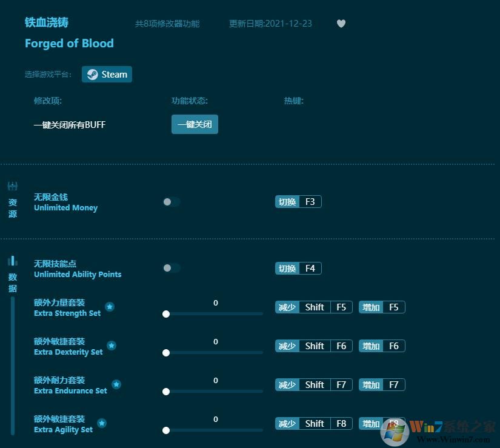
Task: Click the data section vertical scrollbar
Action: 13,366
